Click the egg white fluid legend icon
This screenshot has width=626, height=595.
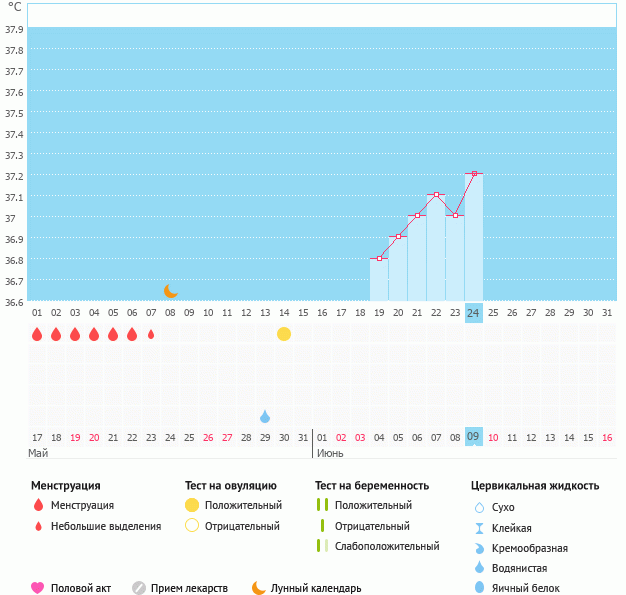(x=480, y=588)
